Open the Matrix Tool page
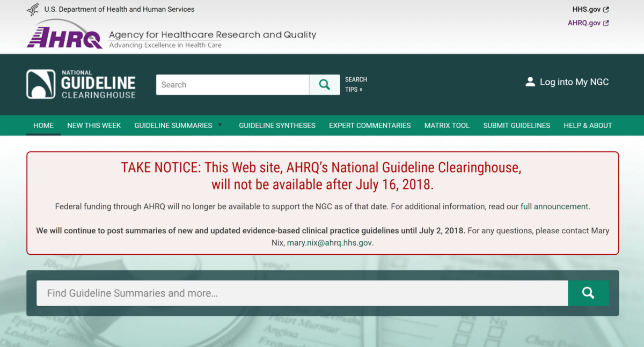 coord(447,125)
